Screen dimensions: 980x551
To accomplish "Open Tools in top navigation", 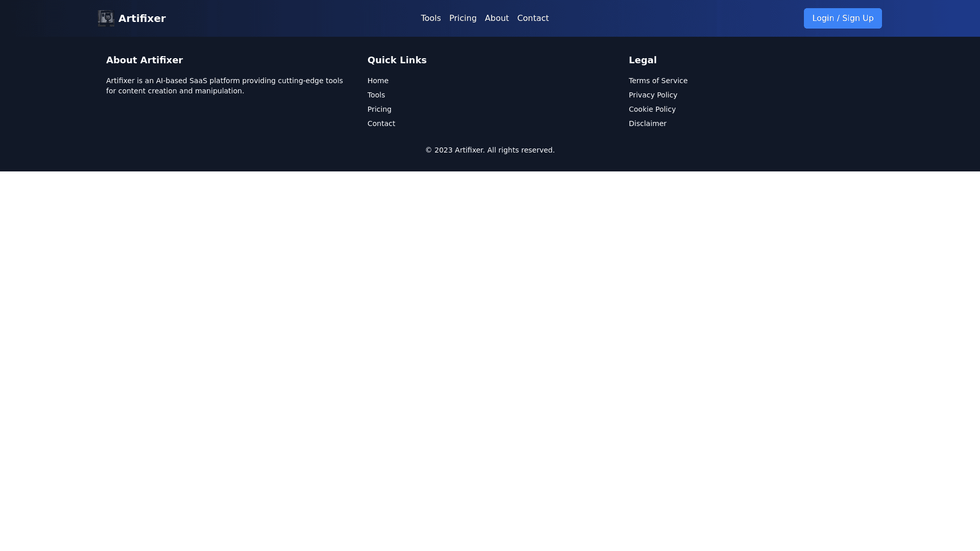I will pos(430,18).
